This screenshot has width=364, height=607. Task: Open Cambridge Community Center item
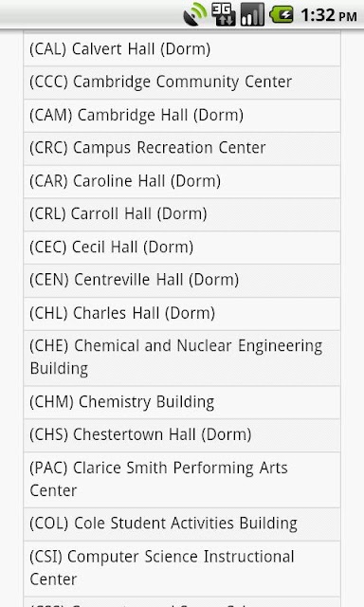pos(182,83)
